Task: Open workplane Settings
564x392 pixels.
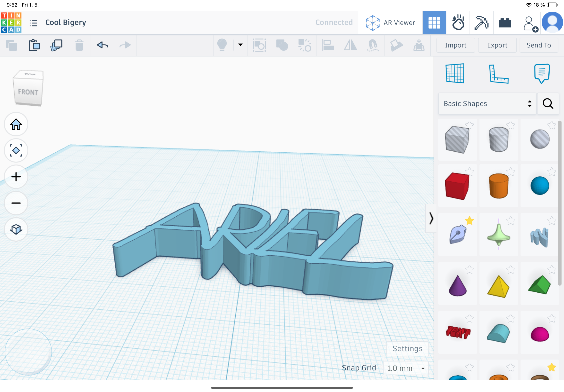Action: 407,348
